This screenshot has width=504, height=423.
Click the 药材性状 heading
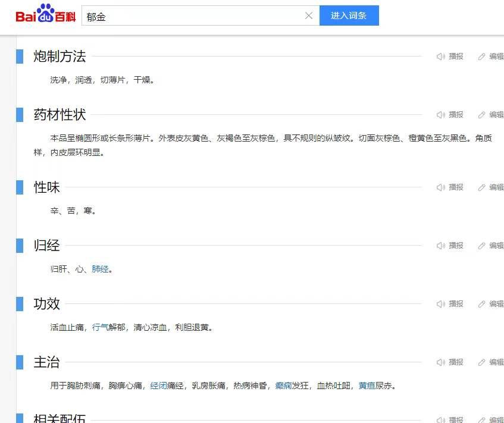60,115
